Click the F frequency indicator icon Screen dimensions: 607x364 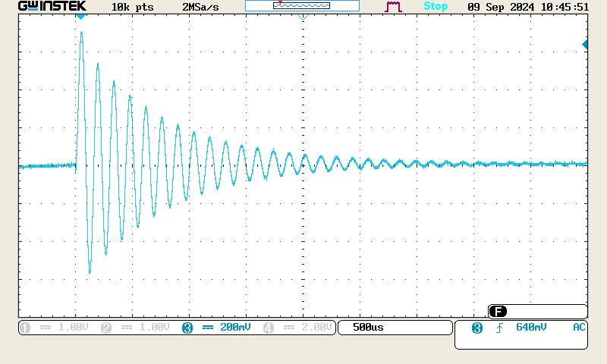[x=498, y=312]
